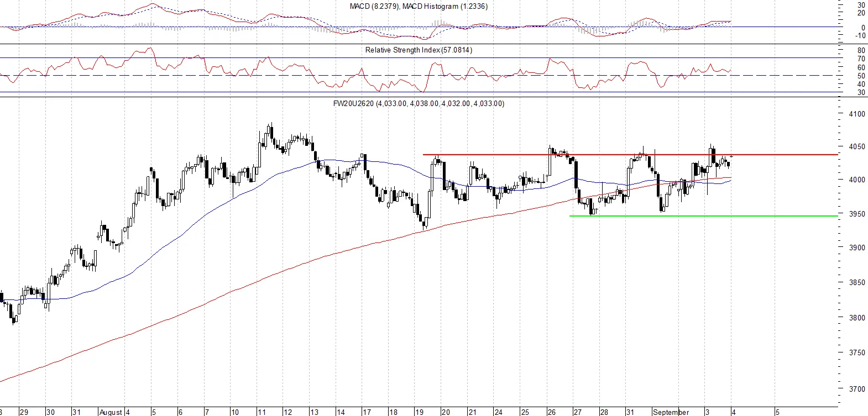Select the 3700 price axis label
This screenshot has width=868, height=416.
(x=857, y=388)
